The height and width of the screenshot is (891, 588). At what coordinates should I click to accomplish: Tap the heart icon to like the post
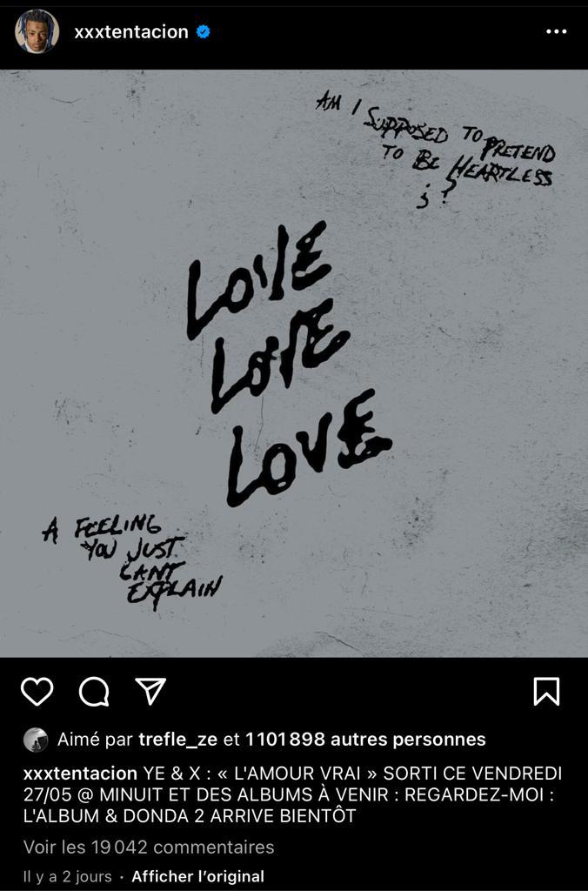(37, 692)
